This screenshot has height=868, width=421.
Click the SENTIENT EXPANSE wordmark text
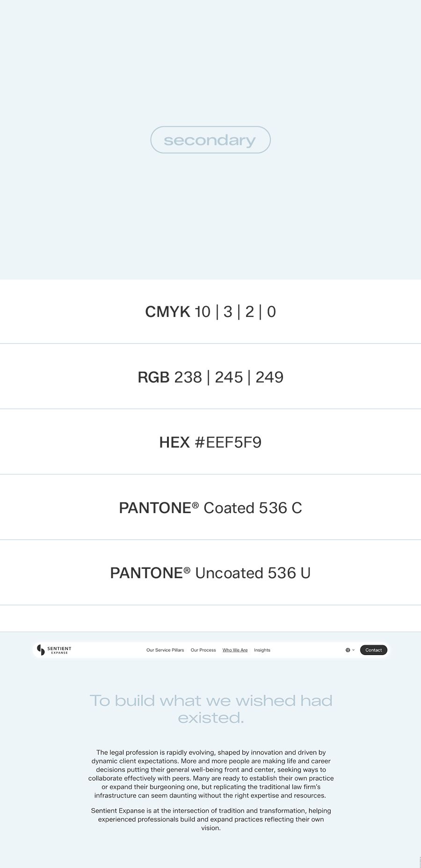point(59,650)
